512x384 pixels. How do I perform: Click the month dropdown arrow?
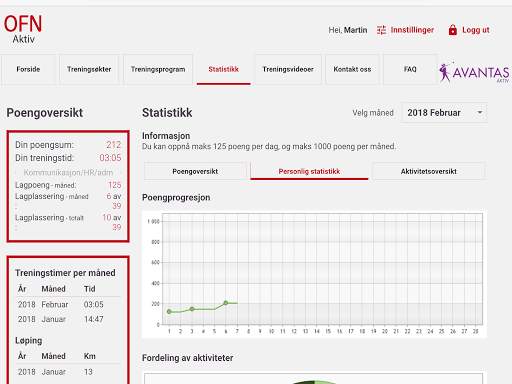tap(480, 113)
